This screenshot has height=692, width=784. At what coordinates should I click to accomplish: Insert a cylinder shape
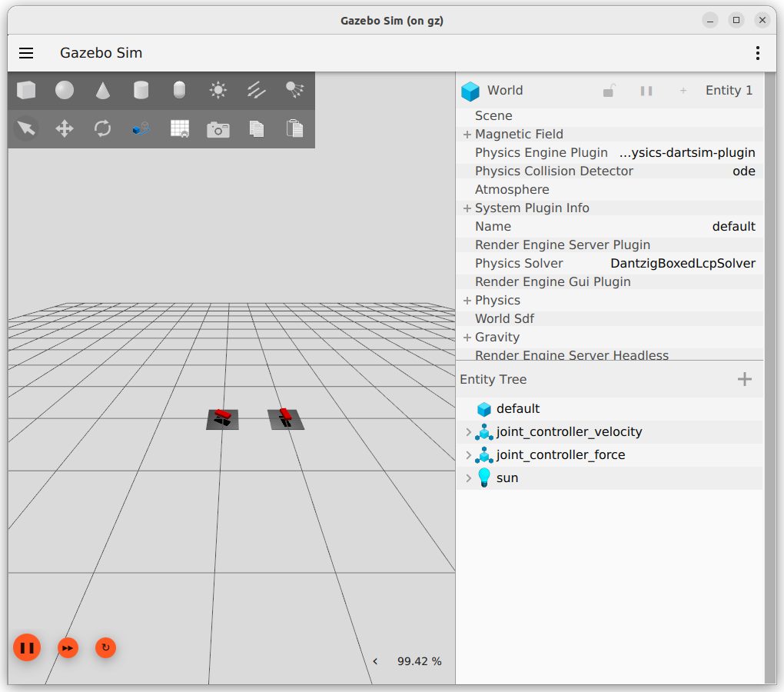[x=141, y=91]
